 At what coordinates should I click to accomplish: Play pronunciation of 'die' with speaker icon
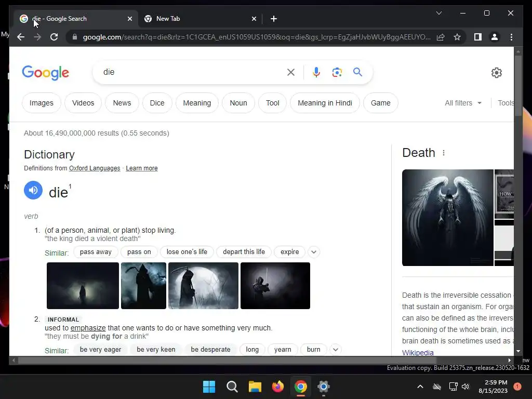33,190
